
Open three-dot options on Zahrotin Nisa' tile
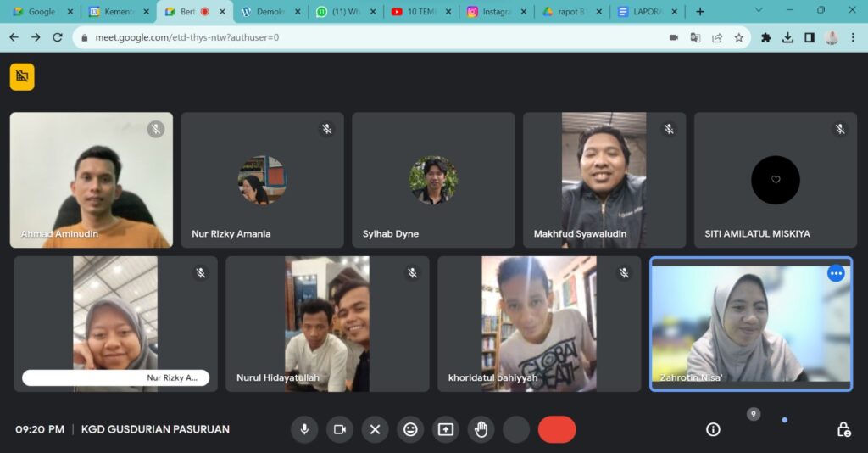coord(836,273)
